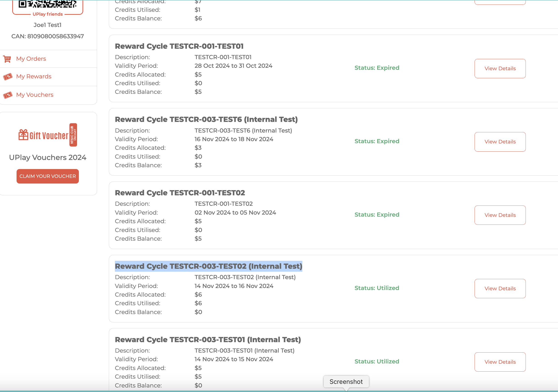Click the ticket icon beside My Rewards
Screen dimensions: 558x392
coord(8,77)
